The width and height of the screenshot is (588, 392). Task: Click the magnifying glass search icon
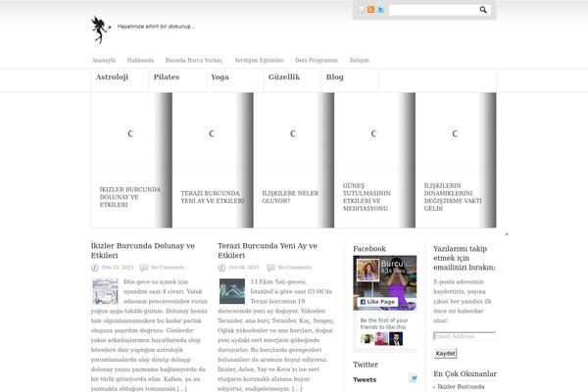point(483,10)
